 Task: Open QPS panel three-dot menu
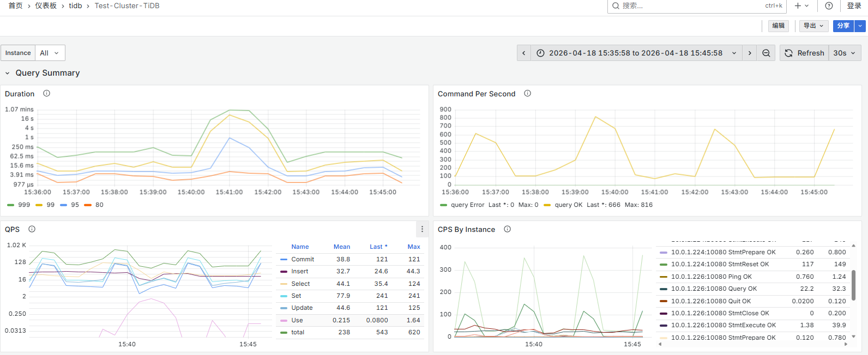point(422,229)
